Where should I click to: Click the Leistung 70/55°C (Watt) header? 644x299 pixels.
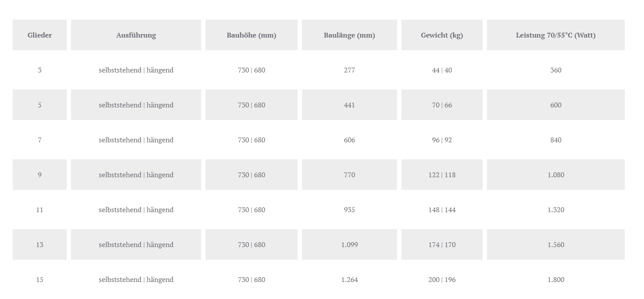[x=556, y=35]
